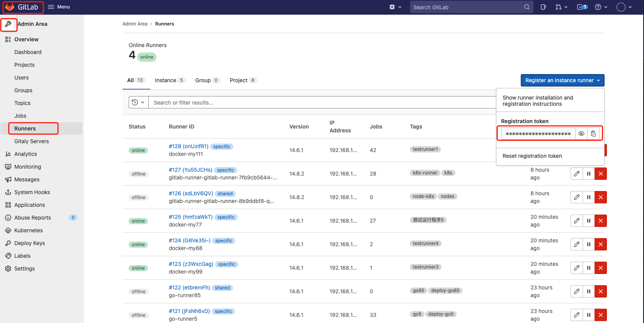Open Gitaly Servers in sidebar
The width and height of the screenshot is (644, 323).
click(32, 141)
